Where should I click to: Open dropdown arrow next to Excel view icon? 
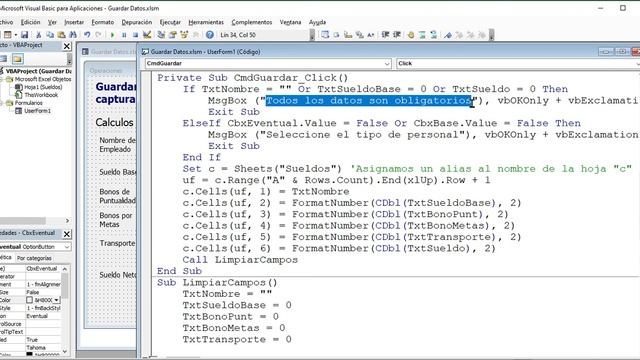(x=16, y=35)
